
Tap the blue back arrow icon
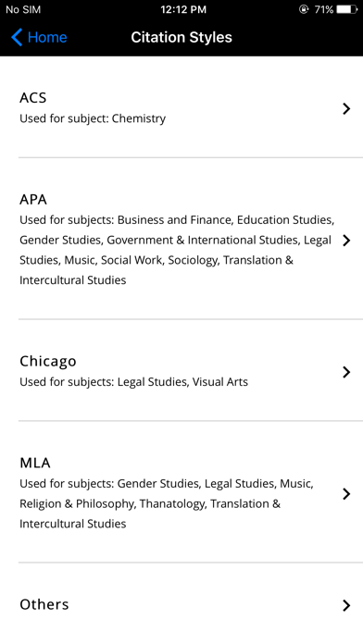(x=17, y=37)
